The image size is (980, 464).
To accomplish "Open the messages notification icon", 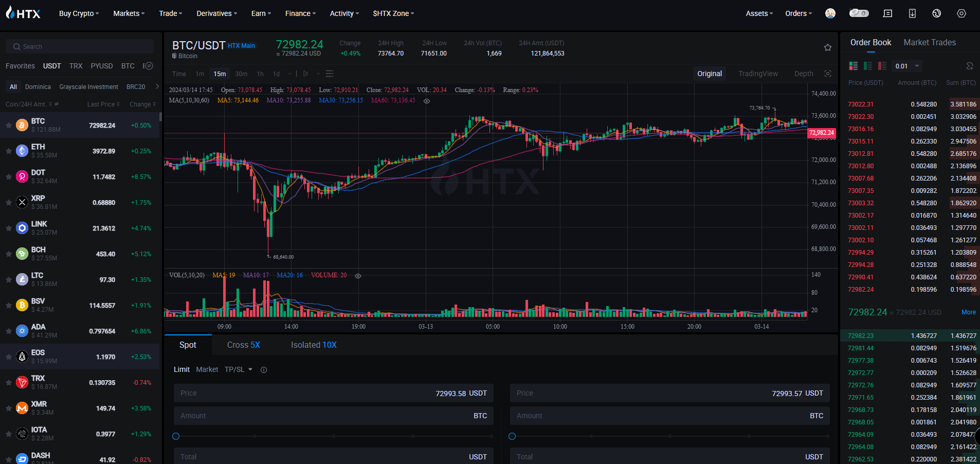I will coord(887,13).
